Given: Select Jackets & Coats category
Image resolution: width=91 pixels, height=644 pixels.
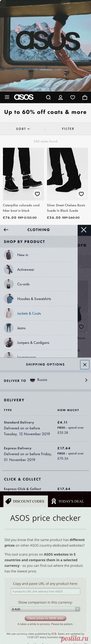Looking at the screenshot, I should tap(29, 313).
